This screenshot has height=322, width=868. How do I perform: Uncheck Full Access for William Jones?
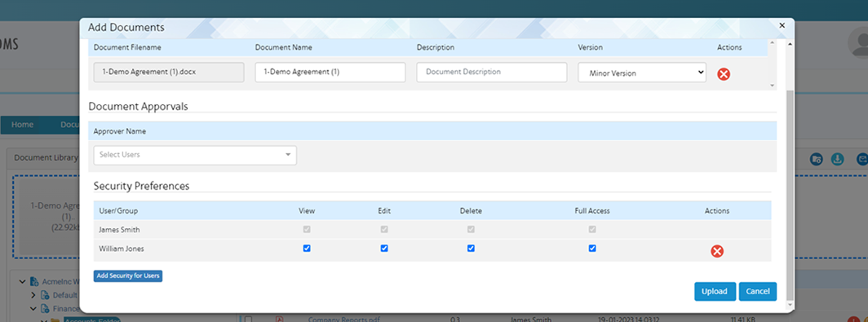(x=592, y=249)
